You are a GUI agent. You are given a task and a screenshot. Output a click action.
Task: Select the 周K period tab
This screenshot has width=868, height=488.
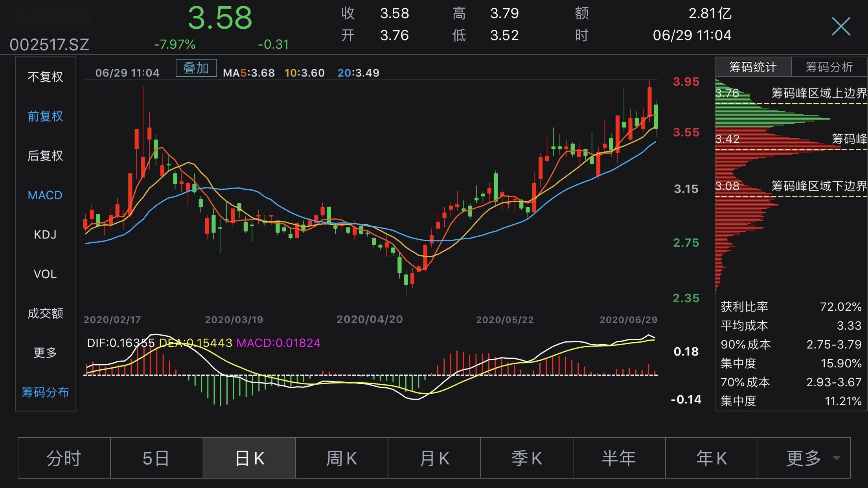click(x=342, y=458)
